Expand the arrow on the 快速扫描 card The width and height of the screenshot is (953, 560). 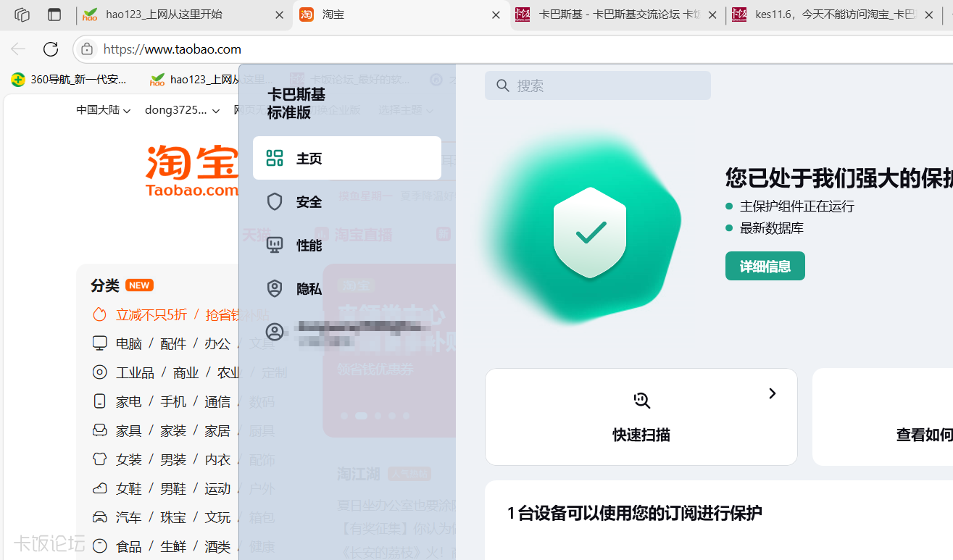click(x=773, y=393)
